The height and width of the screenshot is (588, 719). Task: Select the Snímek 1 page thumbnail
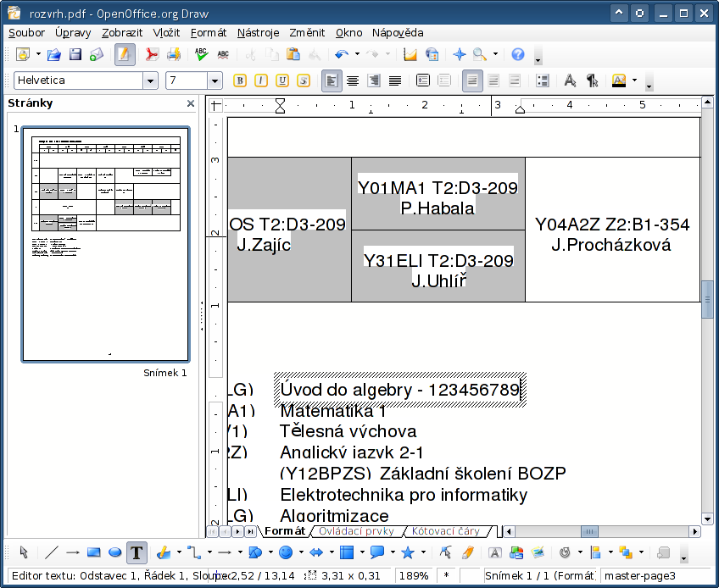[x=106, y=243]
